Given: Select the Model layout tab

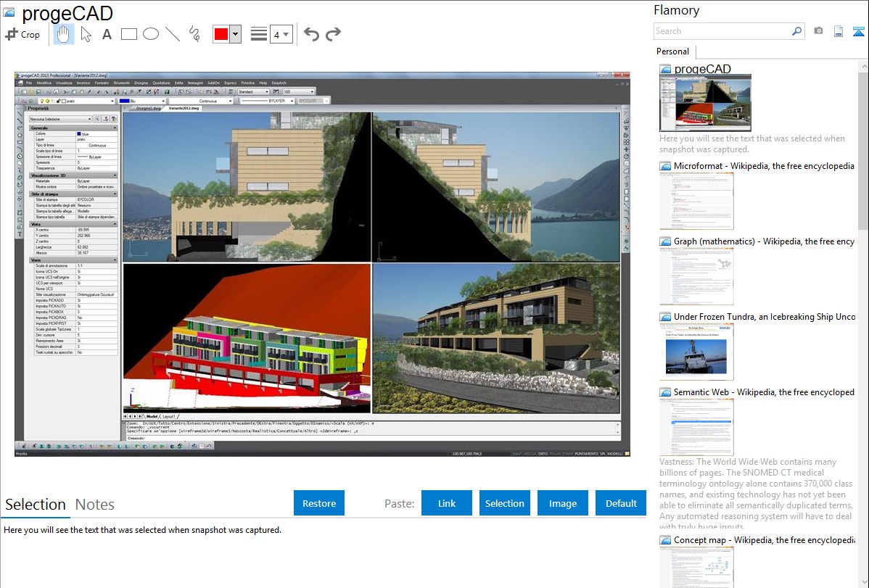Looking at the screenshot, I should (x=152, y=416).
